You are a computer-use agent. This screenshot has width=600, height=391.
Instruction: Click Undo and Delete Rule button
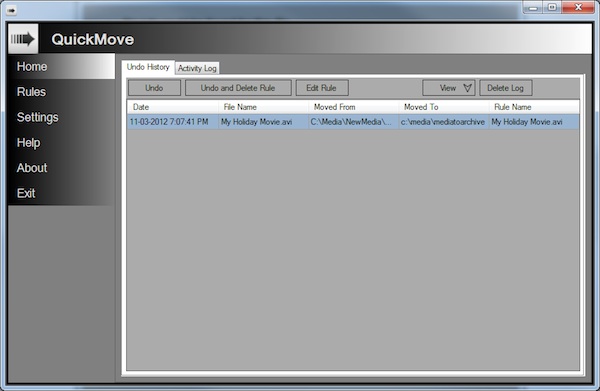point(238,88)
